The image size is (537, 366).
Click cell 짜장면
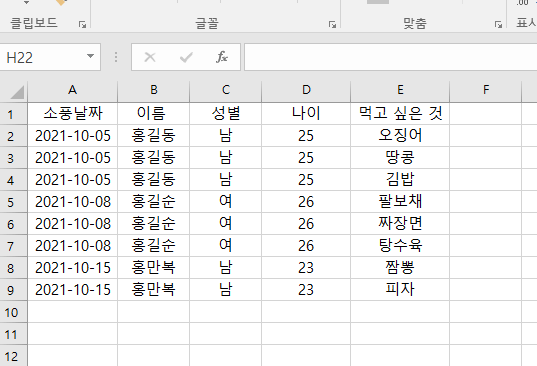click(x=400, y=223)
